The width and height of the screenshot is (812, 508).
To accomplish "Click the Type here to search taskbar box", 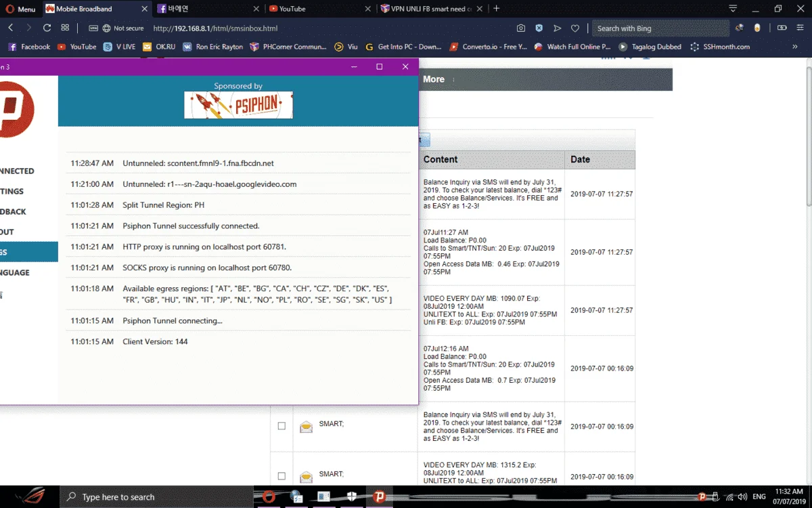I will 156,496.
